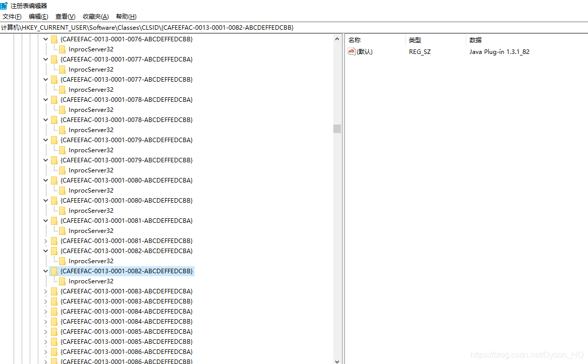Collapse the 0076-ABCDEFFEDCBB key
Image resolution: width=588 pixels, height=364 pixels.
[45, 39]
